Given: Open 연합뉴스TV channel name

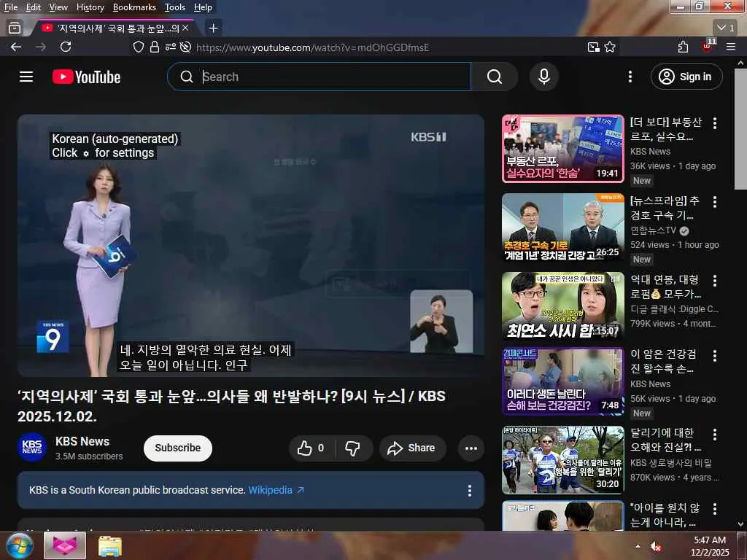Looking at the screenshot, I should (x=653, y=230).
